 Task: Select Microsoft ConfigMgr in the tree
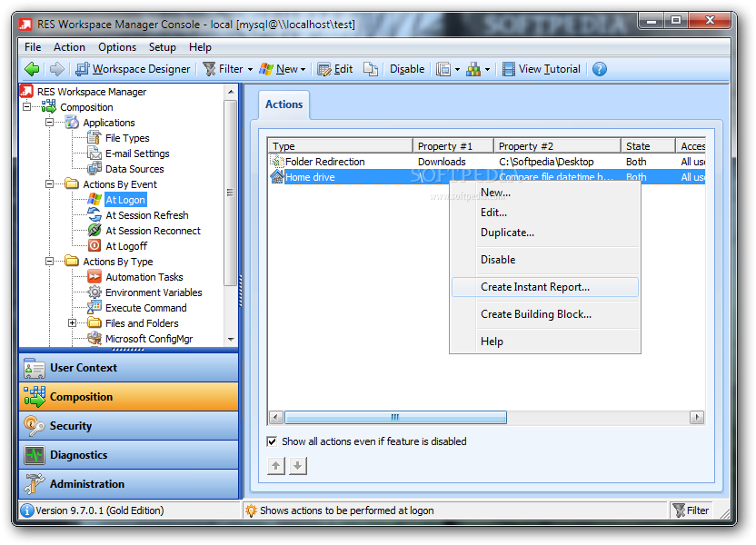click(x=149, y=338)
